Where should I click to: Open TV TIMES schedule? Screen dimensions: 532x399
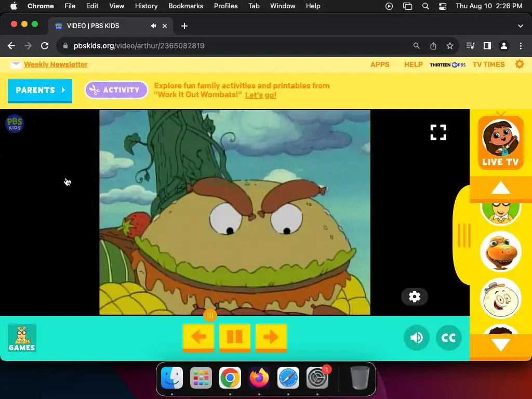click(488, 64)
